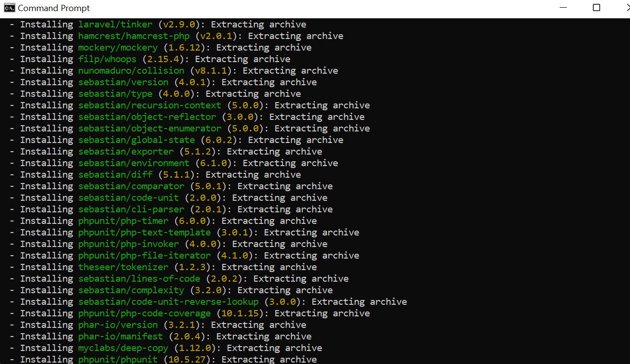Screen dimensions: 630x364
Task: Select the phar-io/manifest package text
Action: (121, 336)
